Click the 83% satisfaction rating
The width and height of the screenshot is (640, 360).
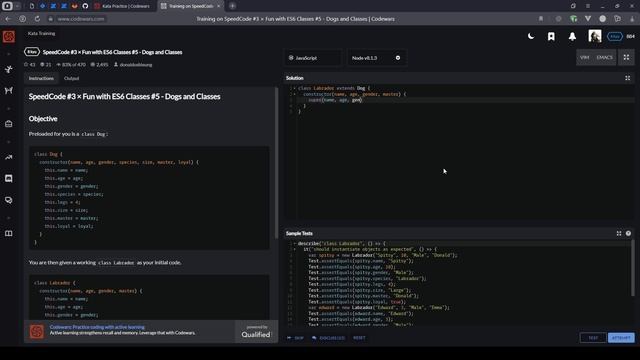coord(71,64)
